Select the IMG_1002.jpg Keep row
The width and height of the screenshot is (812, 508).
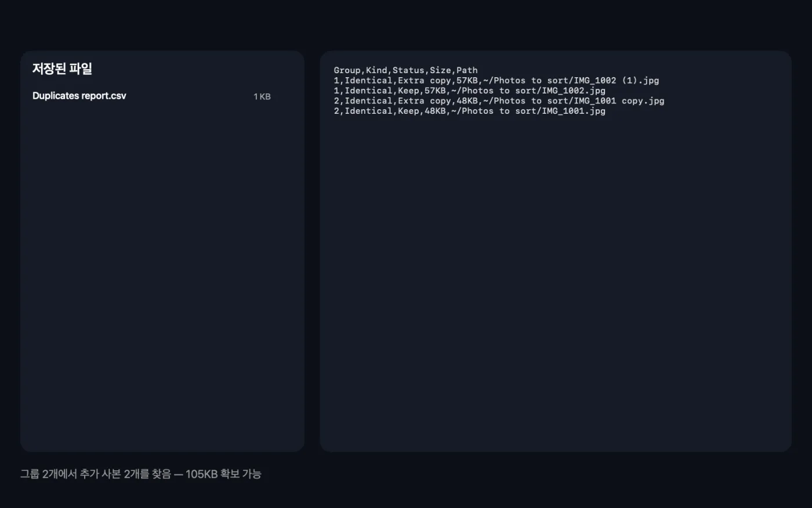click(470, 91)
